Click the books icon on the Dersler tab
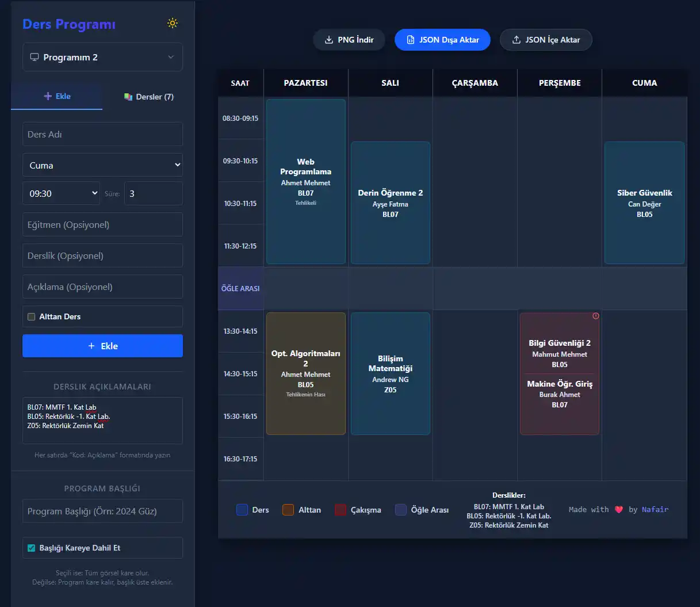Screen dimensions: 700x607 click(129, 97)
